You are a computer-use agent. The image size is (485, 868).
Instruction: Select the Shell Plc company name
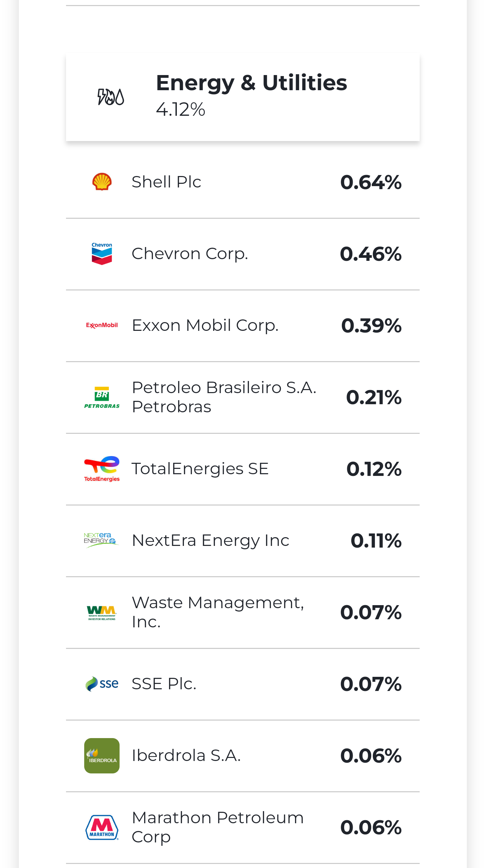(166, 182)
